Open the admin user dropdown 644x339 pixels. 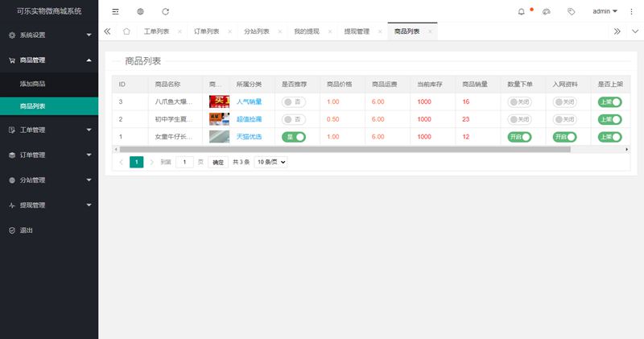605,12
